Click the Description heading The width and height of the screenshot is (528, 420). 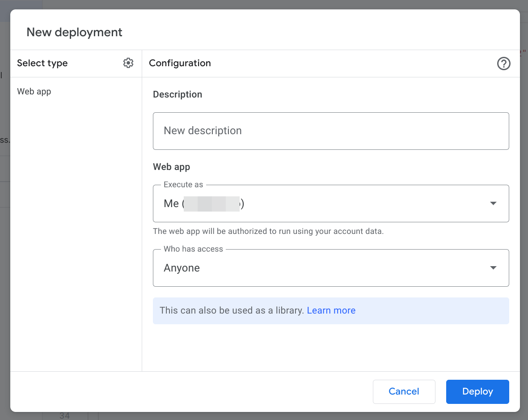pos(177,94)
